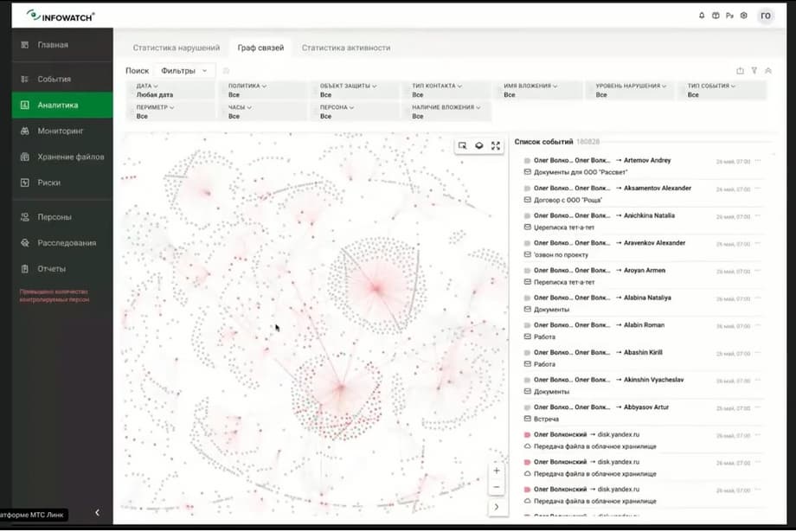Open События in sidebar
The image size is (796, 532).
pyautogui.click(x=62, y=80)
